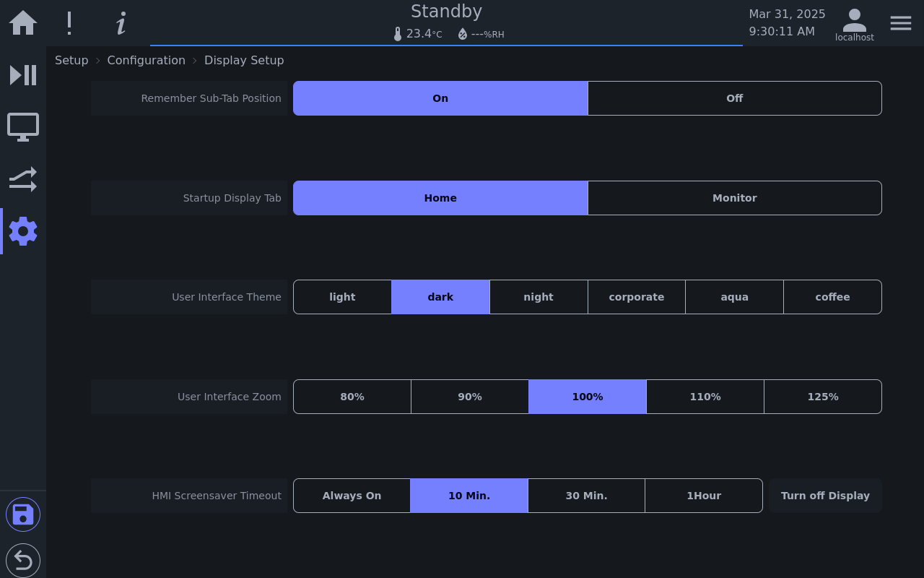The width and height of the screenshot is (924, 578).
Task: Click the time 9:30:11 AM
Action: point(782,32)
